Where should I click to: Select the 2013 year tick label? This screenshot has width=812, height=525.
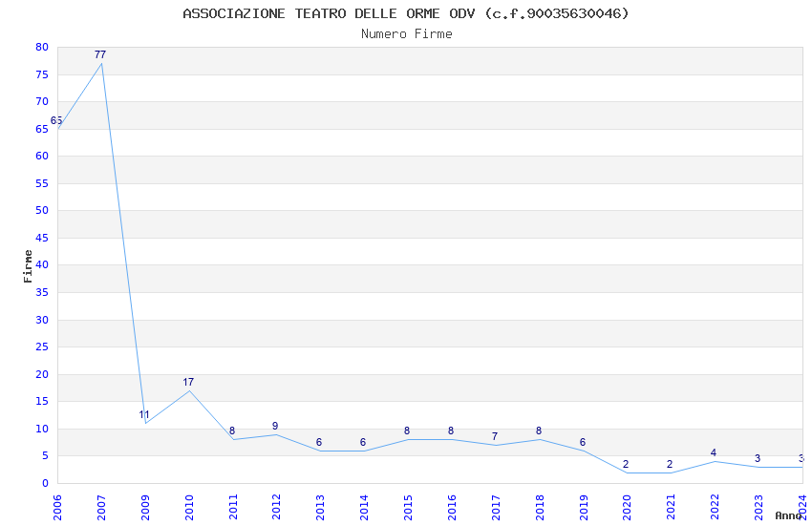pos(320,503)
